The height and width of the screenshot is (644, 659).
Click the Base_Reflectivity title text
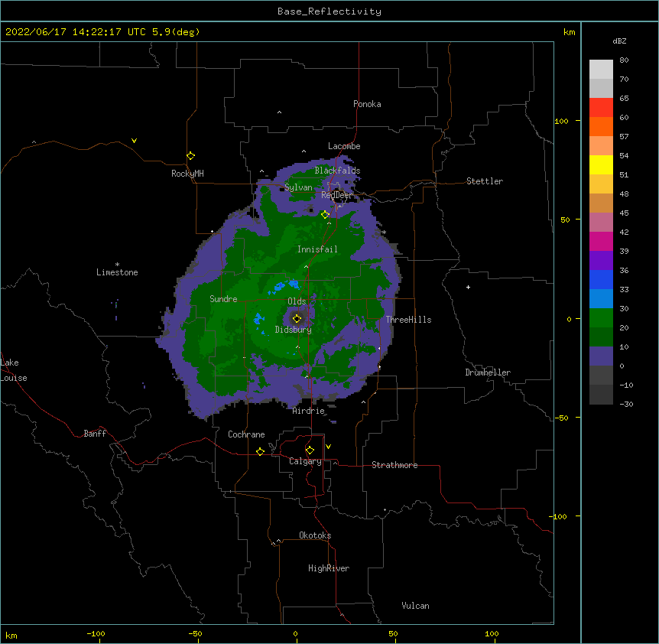(x=329, y=11)
